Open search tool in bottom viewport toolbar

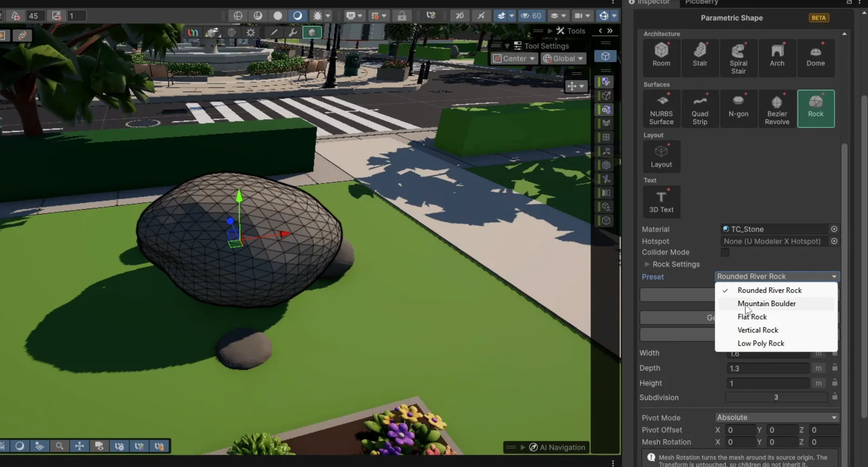click(59, 446)
